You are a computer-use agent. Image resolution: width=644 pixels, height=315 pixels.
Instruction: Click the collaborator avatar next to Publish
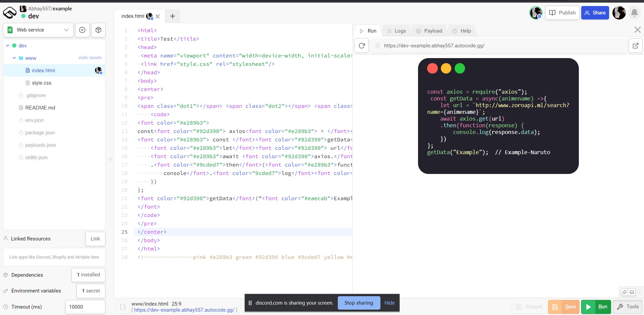coord(536,13)
